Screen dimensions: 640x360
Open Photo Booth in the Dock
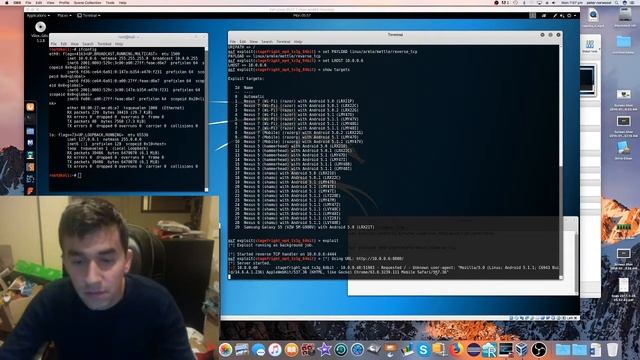(308, 350)
